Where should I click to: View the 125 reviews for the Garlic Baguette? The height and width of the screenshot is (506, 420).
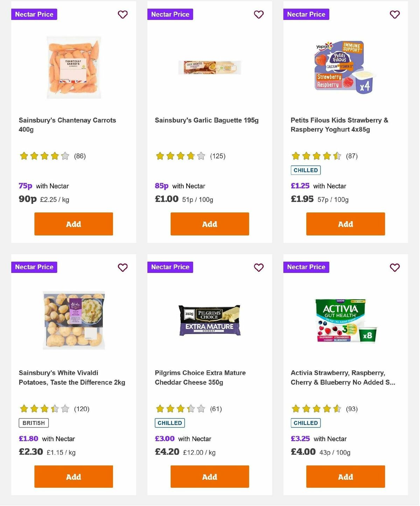tap(217, 156)
